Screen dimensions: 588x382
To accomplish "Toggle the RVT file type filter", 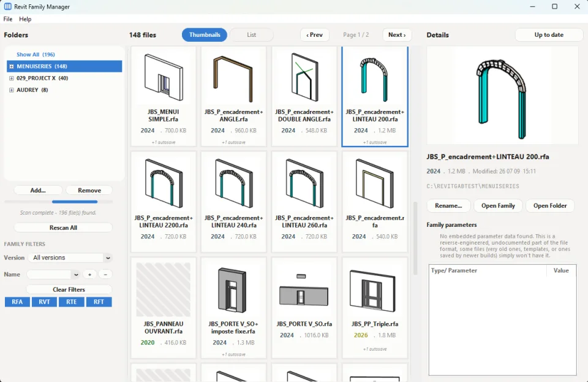I will 44,302.
